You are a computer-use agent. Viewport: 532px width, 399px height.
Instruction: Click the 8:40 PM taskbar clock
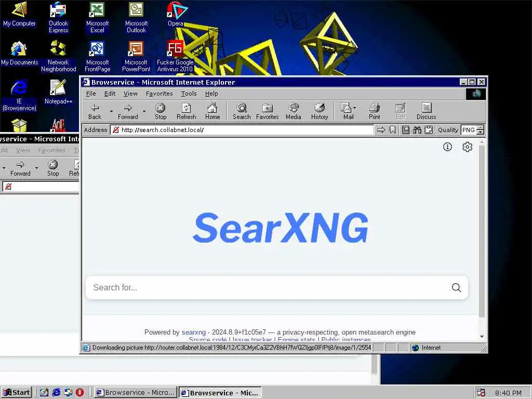[508, 393]
